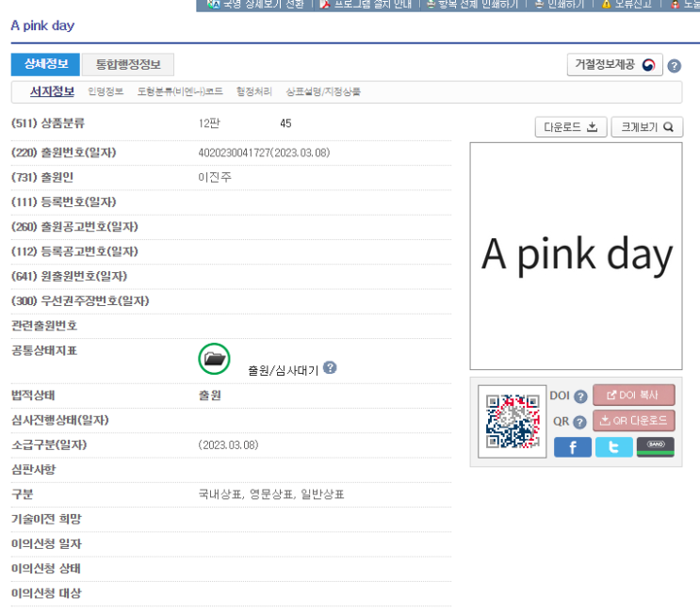Click the 이의신청 상태 label

point(46,569)
